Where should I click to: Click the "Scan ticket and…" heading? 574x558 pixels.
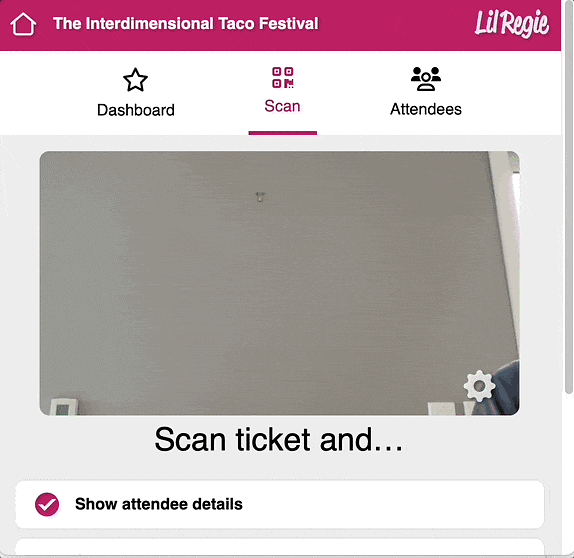(x=279, y=439)
